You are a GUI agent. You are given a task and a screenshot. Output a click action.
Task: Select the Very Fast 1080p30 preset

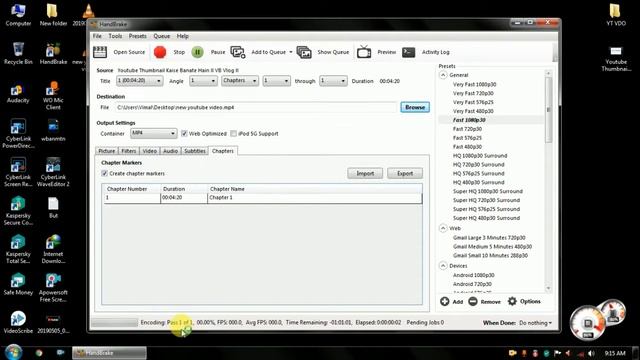[x=474, y=84]
